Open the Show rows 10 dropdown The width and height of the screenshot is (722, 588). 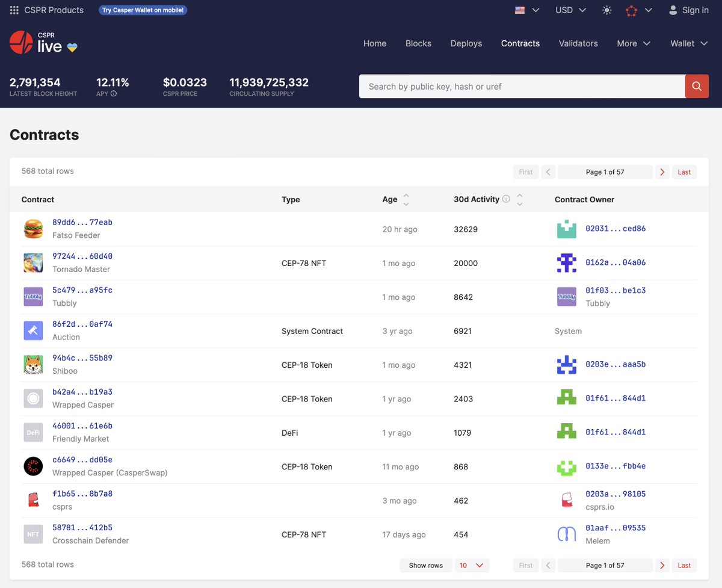[472, 565]
